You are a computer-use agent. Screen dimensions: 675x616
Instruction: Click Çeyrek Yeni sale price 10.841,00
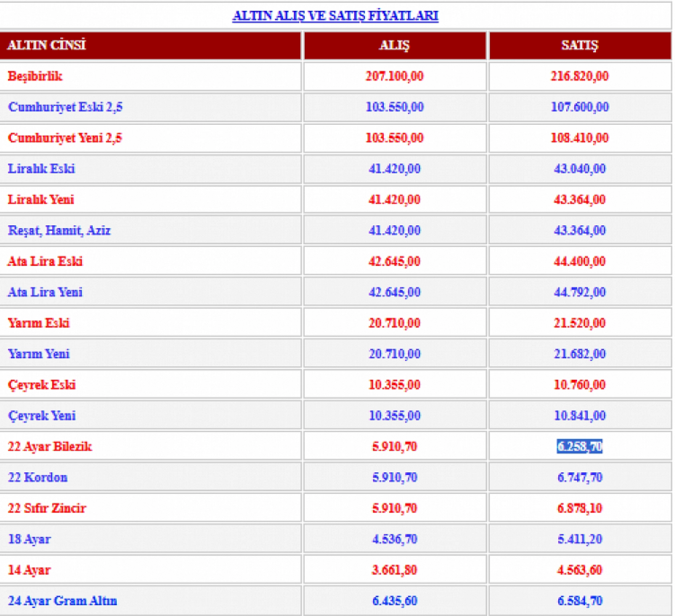click(579, 415)
